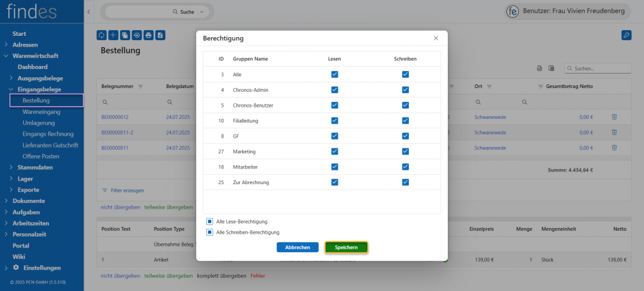Expand the Dokumente sidebar section
The image size is (644, 291).
point(6,201)
